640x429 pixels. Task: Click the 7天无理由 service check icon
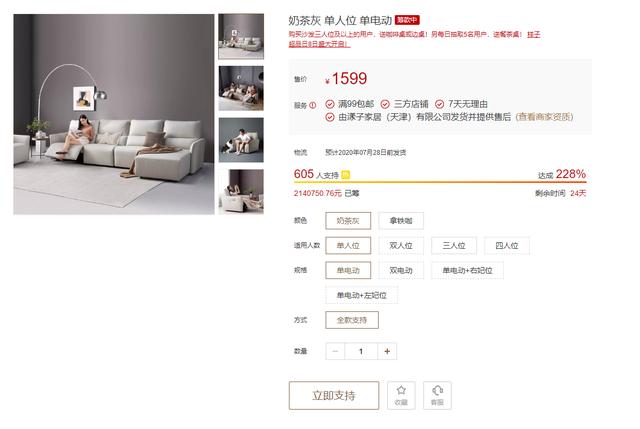click(x=439, y=104)
